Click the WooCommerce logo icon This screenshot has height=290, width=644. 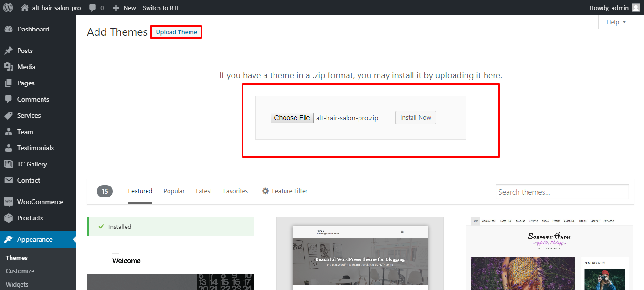(x=9, y=202)
